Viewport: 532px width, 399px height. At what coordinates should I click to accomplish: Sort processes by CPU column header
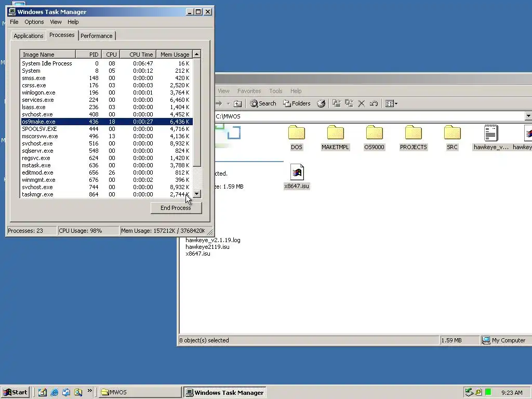coord(111,54)
